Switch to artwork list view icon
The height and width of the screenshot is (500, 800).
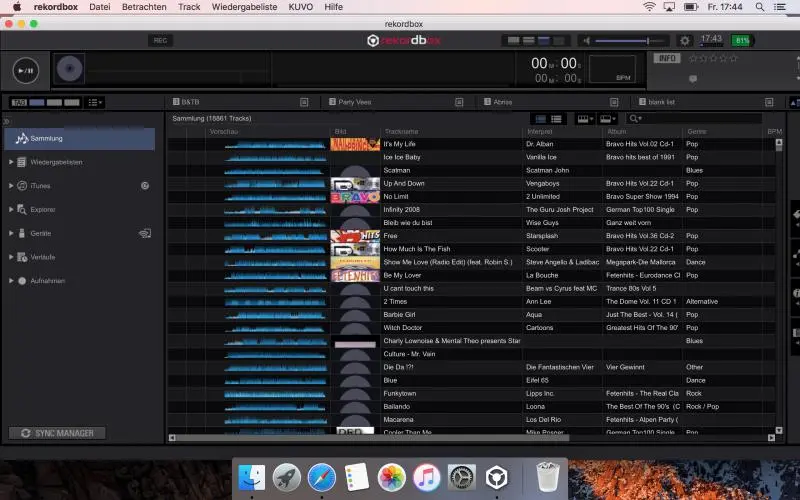pos(540,119)
